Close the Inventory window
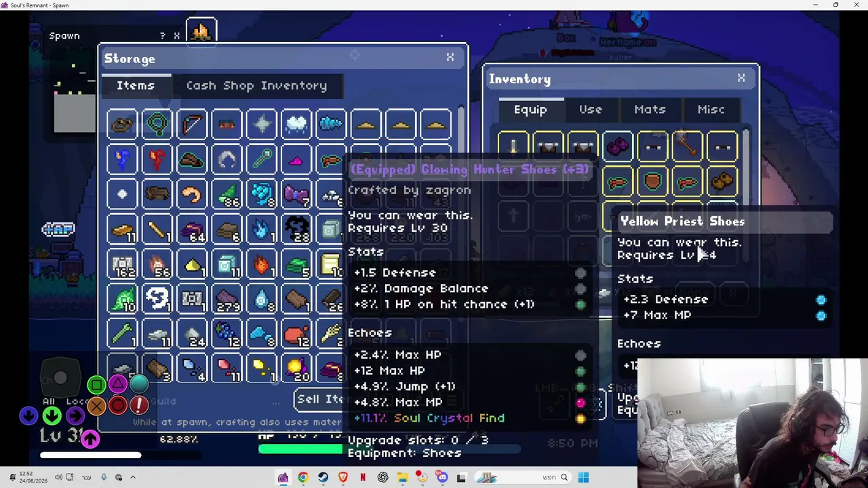This screenshot has height=488, width=868. pyautogui.click(x=741, y=79)
